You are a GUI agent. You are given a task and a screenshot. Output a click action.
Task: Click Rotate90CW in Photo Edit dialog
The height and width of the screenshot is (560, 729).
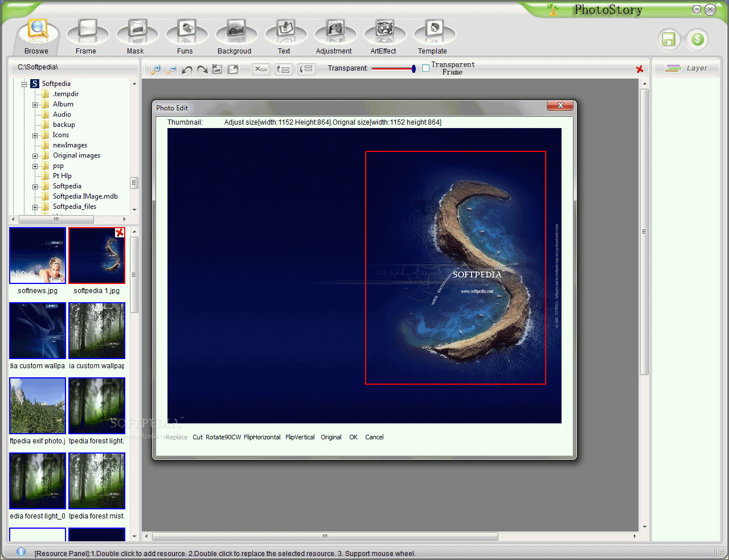tap(223, 437)
